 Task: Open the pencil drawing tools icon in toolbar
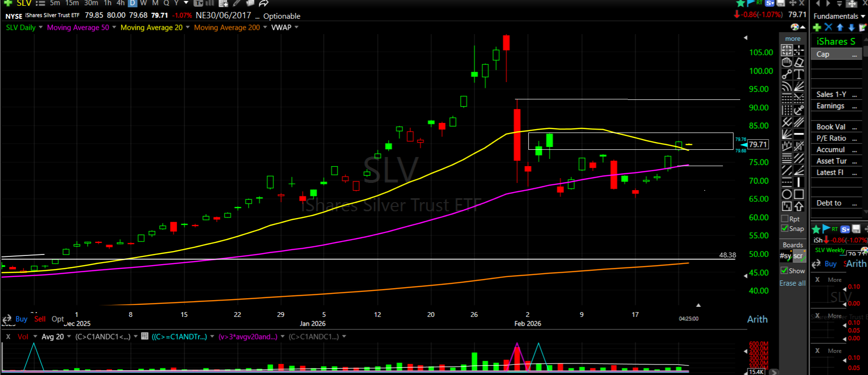[237, 3]
